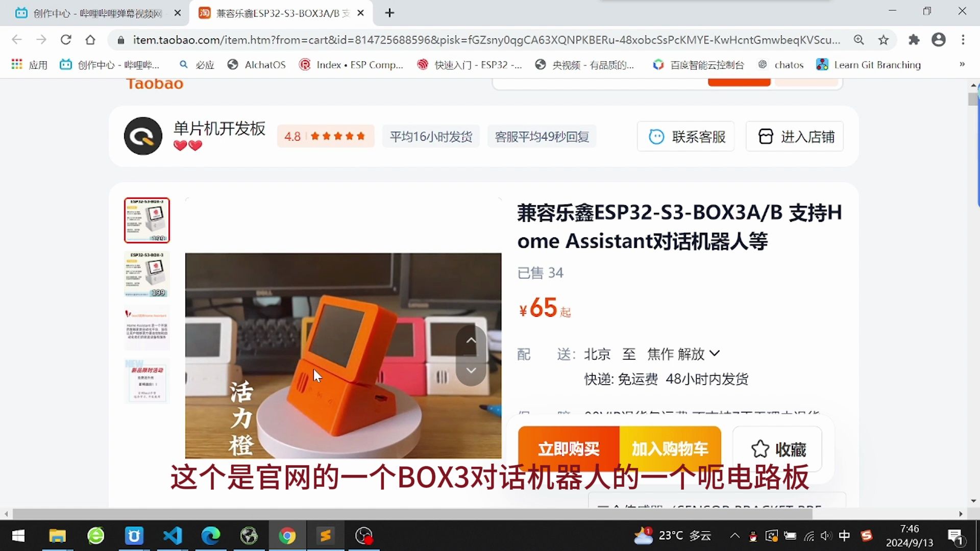980x551 pixels.
Task: Open the taskbar clock 7:46
Action: 909,536
